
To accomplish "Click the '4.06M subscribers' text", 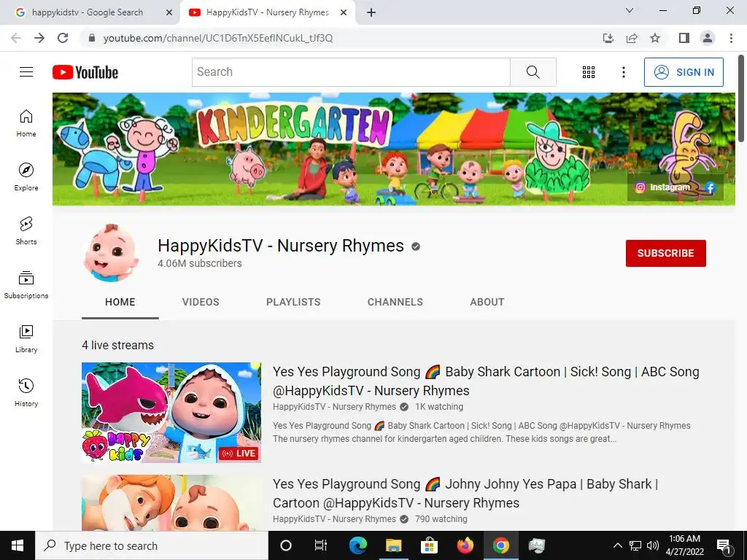I will point(200,263).
